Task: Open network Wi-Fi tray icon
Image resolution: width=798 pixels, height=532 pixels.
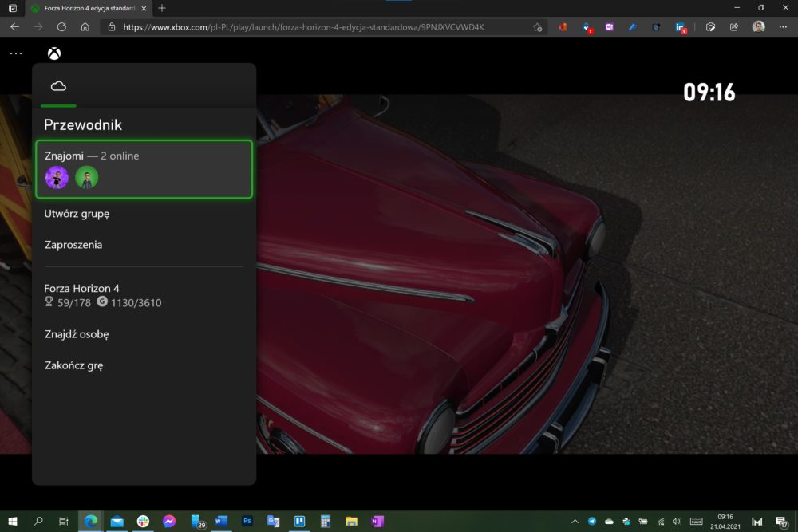Action: point(661,522)
